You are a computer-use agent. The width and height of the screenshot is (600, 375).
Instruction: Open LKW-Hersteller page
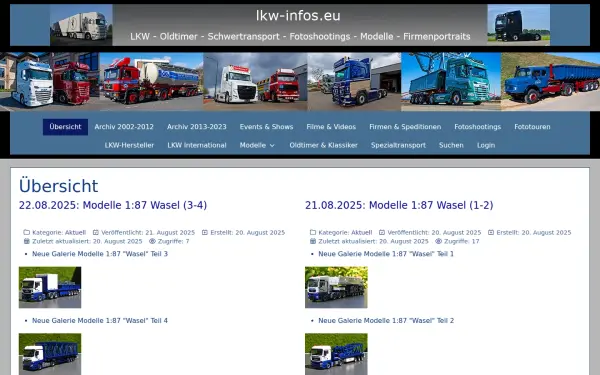[129, 145]
